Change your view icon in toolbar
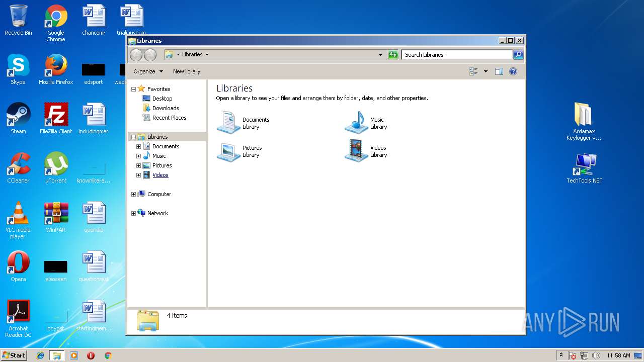Screen dimensions: 644x362 tap(473, 71)
